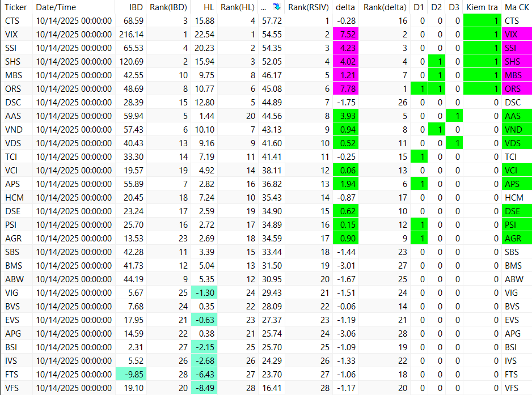Click the Rank(delta) column header
The width and height of the screenshot is (532, 395).
click(385, 7)
